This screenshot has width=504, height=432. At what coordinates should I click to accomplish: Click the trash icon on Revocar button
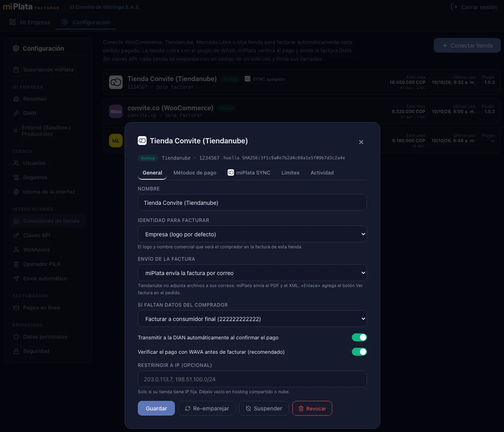click(x=301, y=408)
